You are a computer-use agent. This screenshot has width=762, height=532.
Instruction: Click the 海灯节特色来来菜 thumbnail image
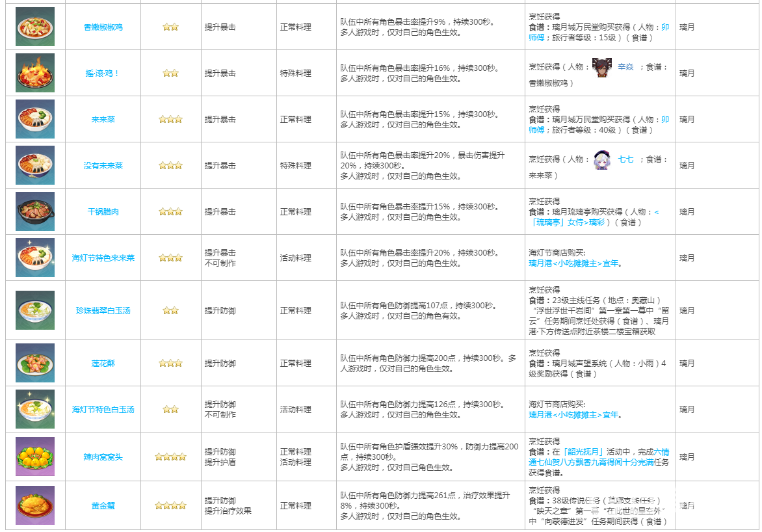click(x=35, y=258)
